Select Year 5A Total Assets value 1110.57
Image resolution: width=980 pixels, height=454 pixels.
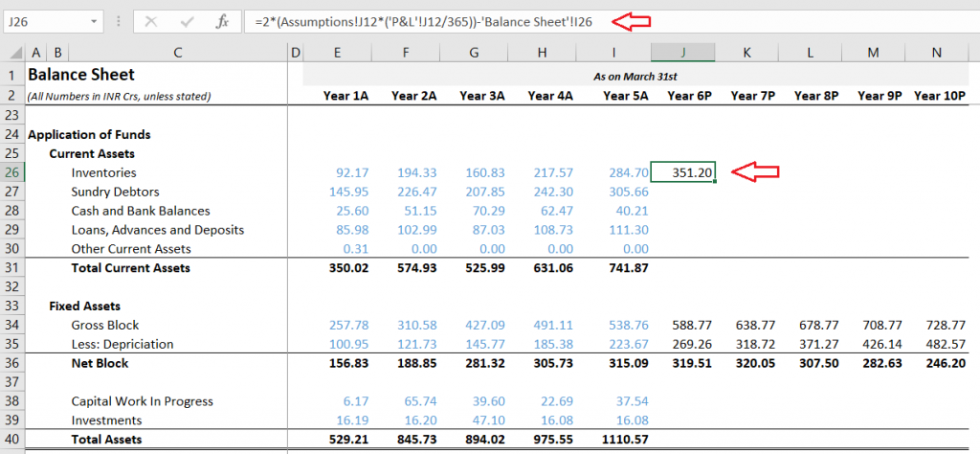point(626,439)
